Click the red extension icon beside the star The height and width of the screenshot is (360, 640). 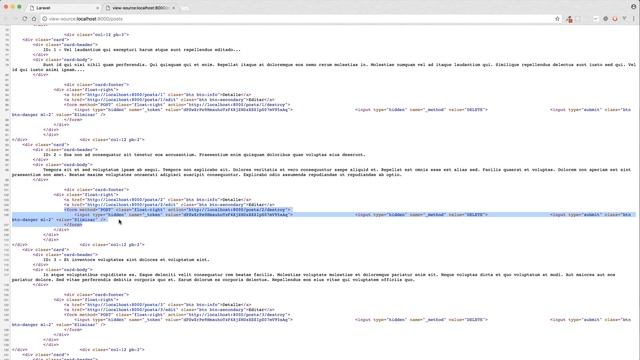click(x=569, y=19)
